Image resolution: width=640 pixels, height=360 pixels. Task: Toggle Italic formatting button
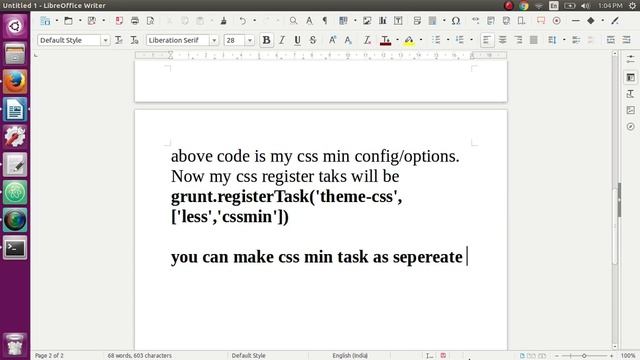282,40
